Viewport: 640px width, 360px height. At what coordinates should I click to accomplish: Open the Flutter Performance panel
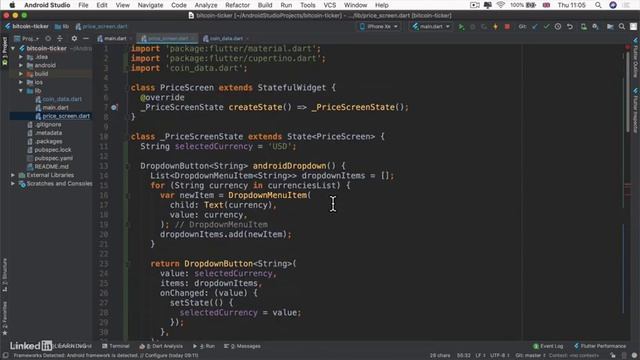point(600,346)
